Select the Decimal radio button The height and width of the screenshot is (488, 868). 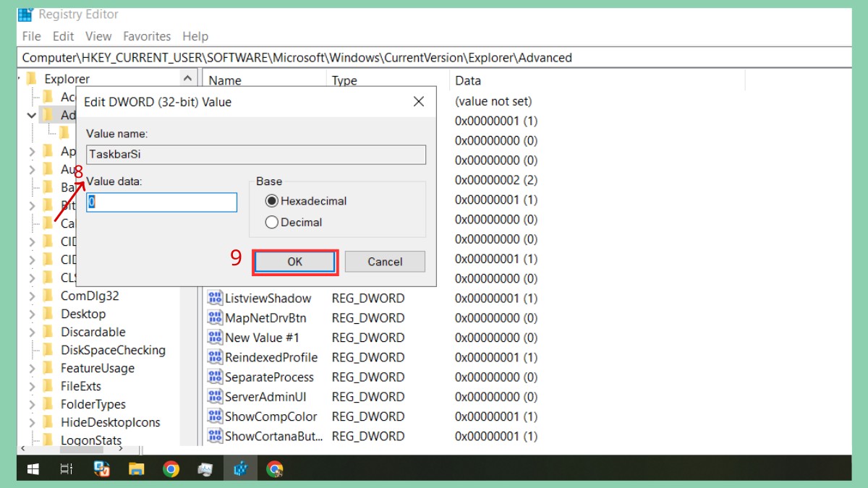271,223
